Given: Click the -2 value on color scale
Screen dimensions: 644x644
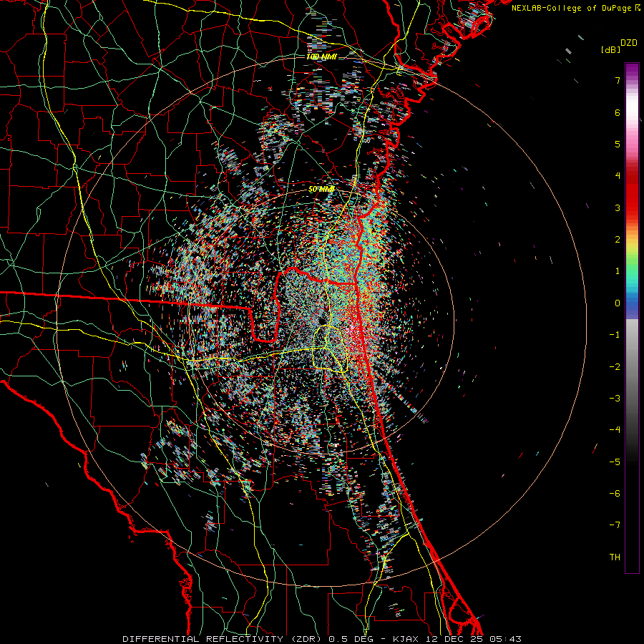Looking at the screenshot, I should point(615,367).
